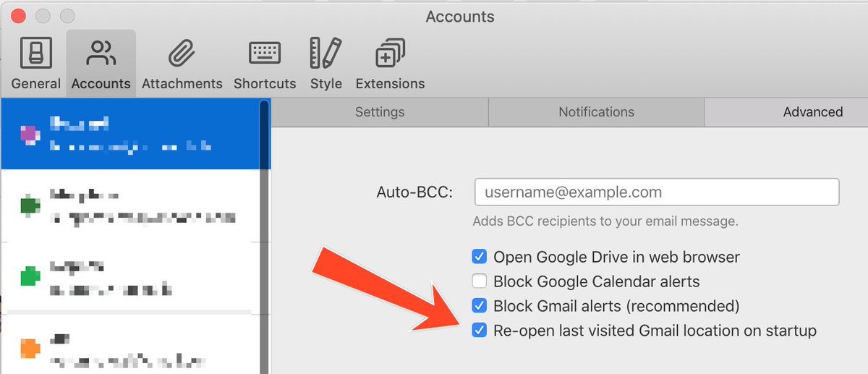
Task: Toggle Re-open last visited Gmail location checkbox
Action: 479,331
